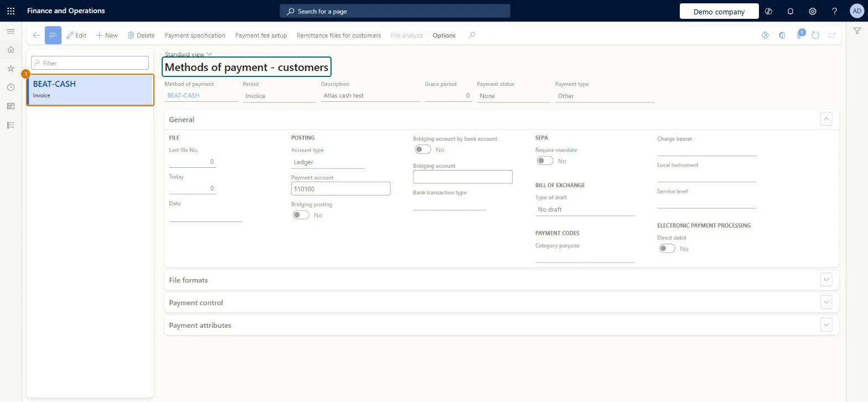868x402 pixels.
Task: Open Favorites star in sidebar
Action: [11, 69]
